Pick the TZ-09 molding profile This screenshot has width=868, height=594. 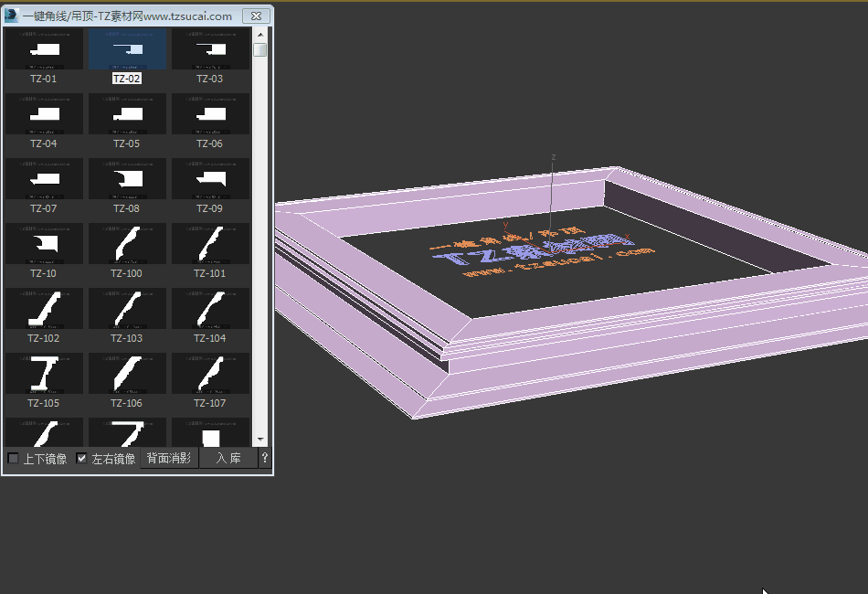[x=210, y=179]
